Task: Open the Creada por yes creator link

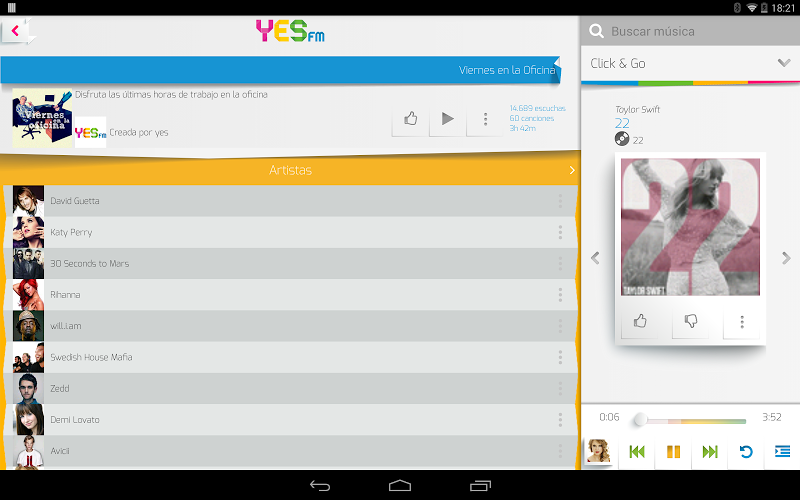Action: click(x=139, y=133)
